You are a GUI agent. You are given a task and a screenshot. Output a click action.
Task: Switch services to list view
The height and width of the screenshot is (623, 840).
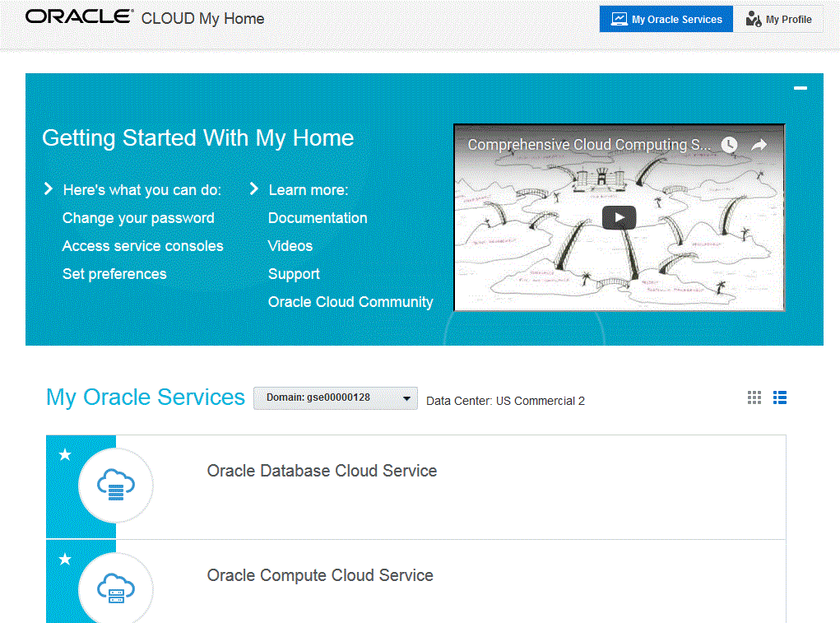tap(779, 398)
